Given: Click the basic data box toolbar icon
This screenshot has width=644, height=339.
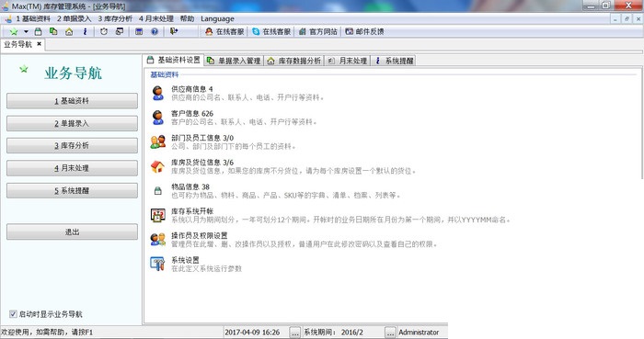Looking at the screenshot, I should [39, 31].
